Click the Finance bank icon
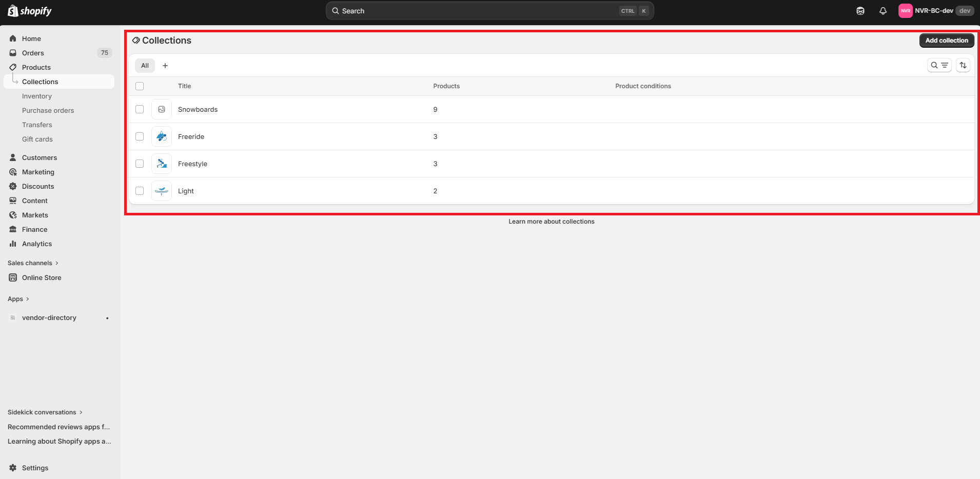 click(13, 229)
